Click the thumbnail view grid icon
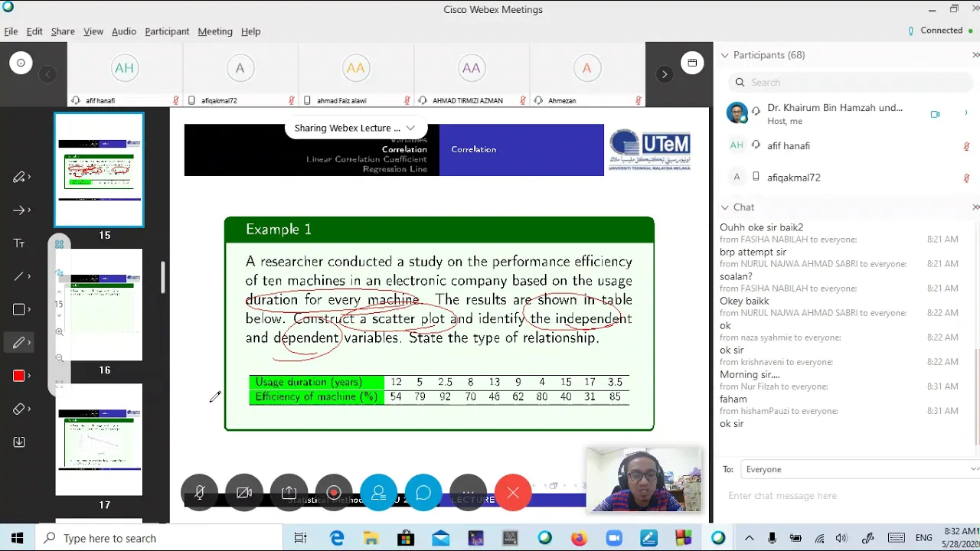This screenshot has width=980, height=551. 59,244
